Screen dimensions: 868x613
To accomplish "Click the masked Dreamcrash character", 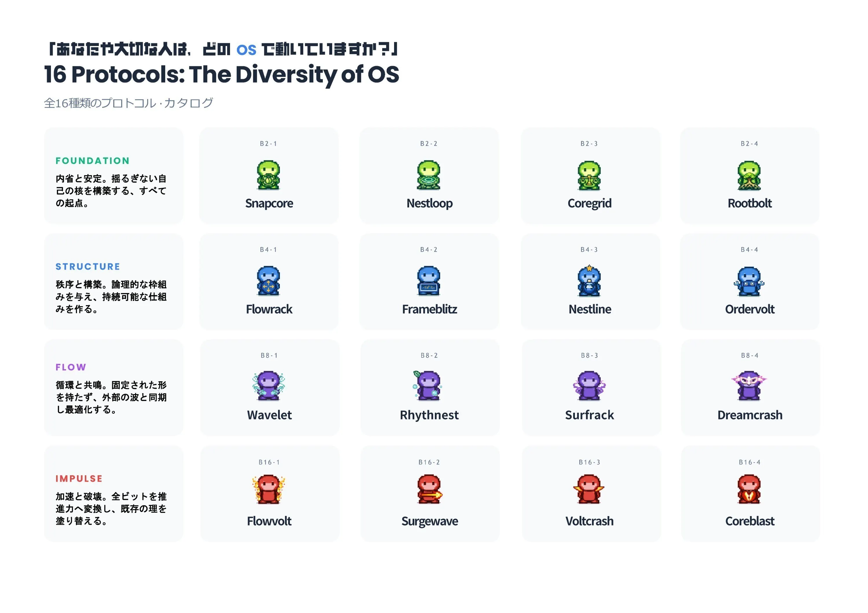I will pyautogui.click(x=749, y=386).
